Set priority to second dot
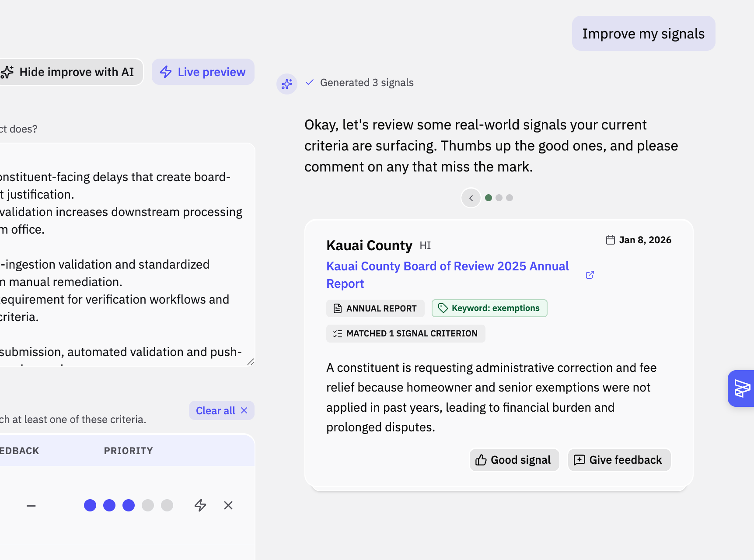The height and width of the screenshot is (560, 754). 109,505
